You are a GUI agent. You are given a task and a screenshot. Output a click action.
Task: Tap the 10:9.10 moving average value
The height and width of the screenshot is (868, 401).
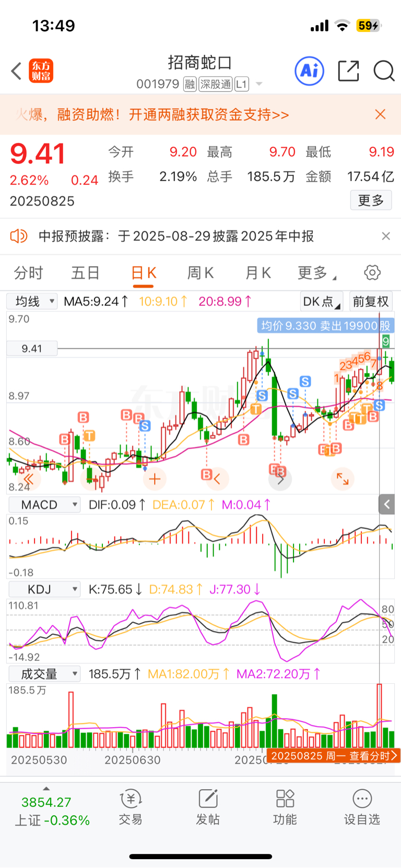click(163, 301)
